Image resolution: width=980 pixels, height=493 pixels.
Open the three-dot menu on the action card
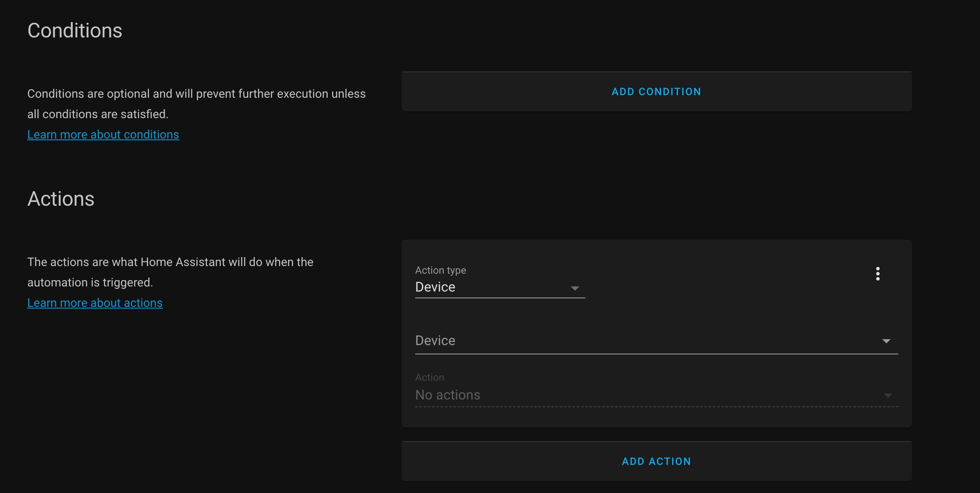877,274
